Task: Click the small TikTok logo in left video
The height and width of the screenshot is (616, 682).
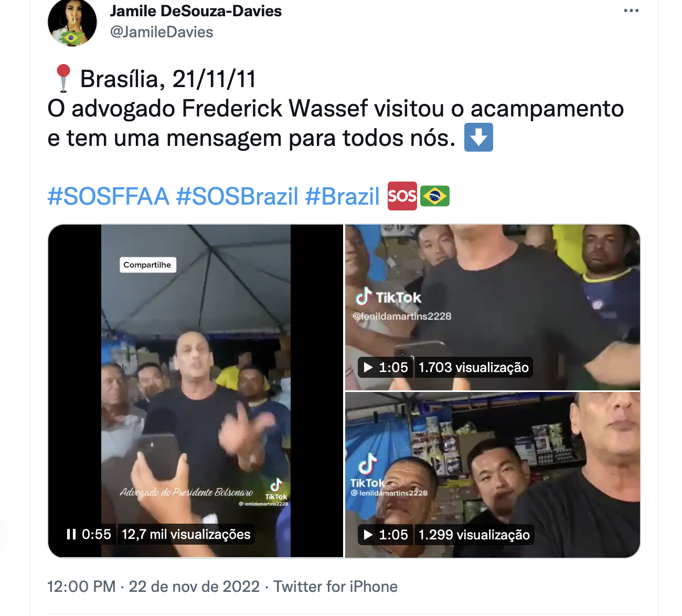Action: pyautogui.click(x=276, y=490)
